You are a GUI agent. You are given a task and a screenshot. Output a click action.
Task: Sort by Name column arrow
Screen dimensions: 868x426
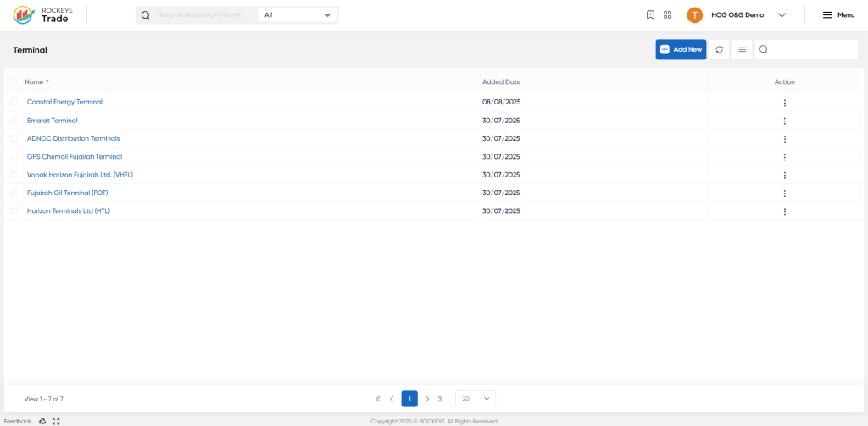click(47, 82)
